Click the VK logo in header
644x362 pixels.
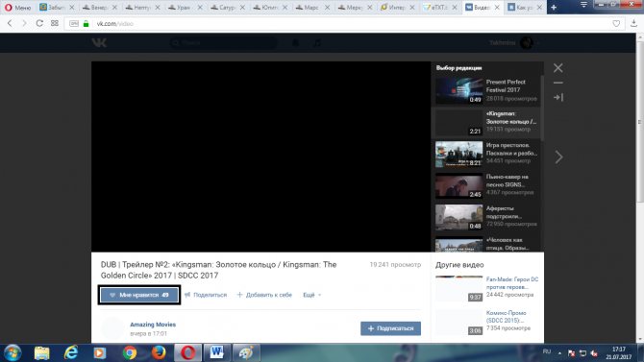tap(99, 42)
